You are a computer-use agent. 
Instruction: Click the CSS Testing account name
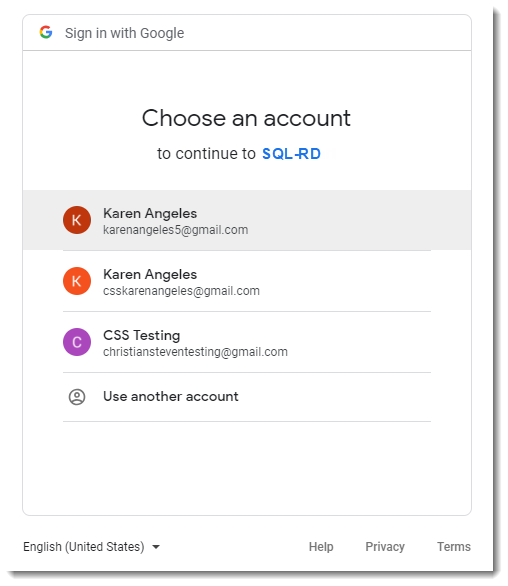pos(142,336)
